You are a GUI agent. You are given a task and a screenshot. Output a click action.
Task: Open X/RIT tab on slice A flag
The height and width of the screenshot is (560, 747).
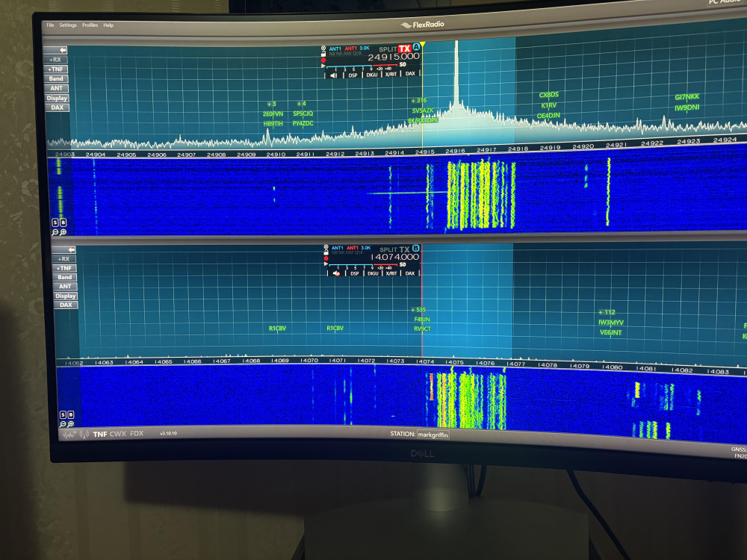click(391, 74)
